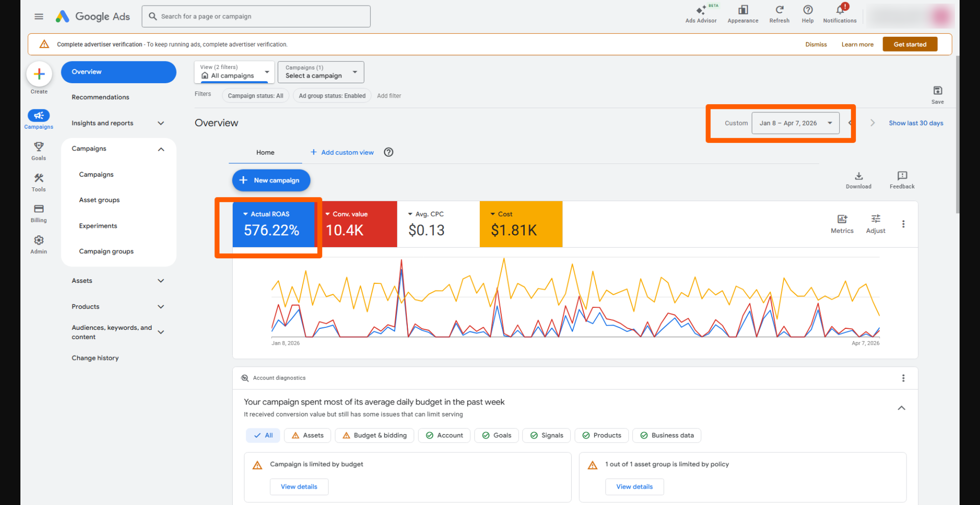Screen dimensions: 980x505
Task: Toggle the Goals diagnostics chip
Action: point(497,436)
